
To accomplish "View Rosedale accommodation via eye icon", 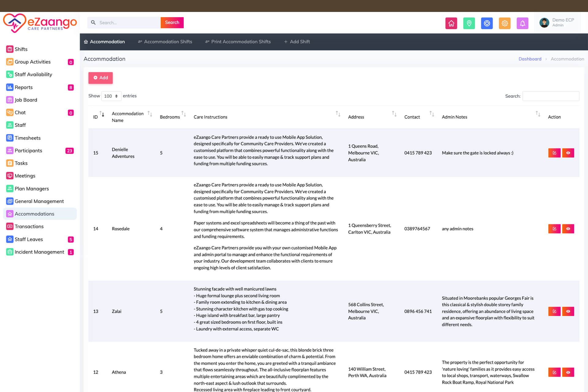I will (568, 229).
